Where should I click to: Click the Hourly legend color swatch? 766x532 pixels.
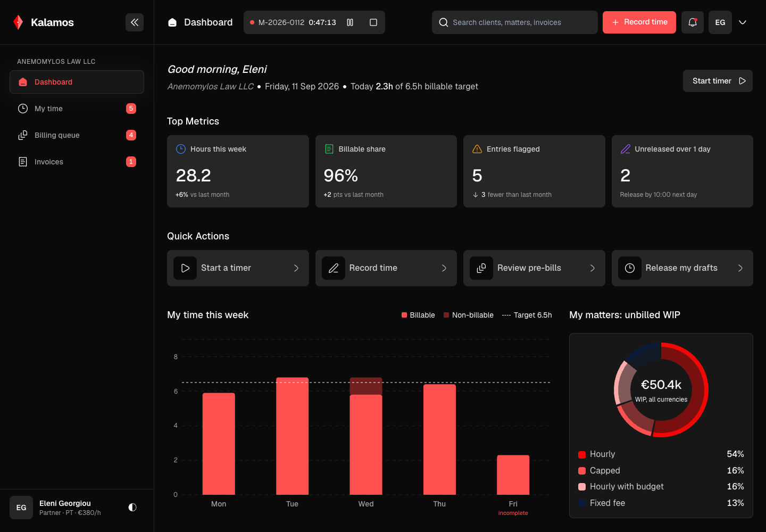pyautogui.click(x=582, y=454)
